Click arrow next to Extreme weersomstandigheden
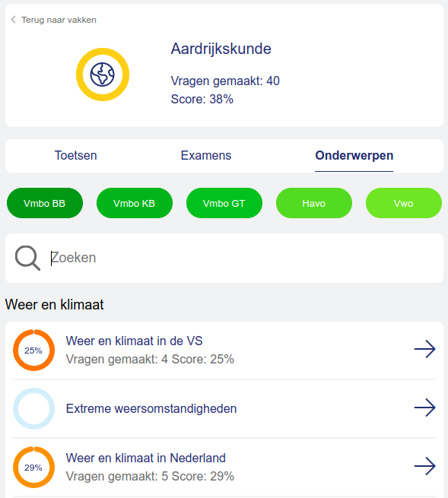 pos(425,408)
